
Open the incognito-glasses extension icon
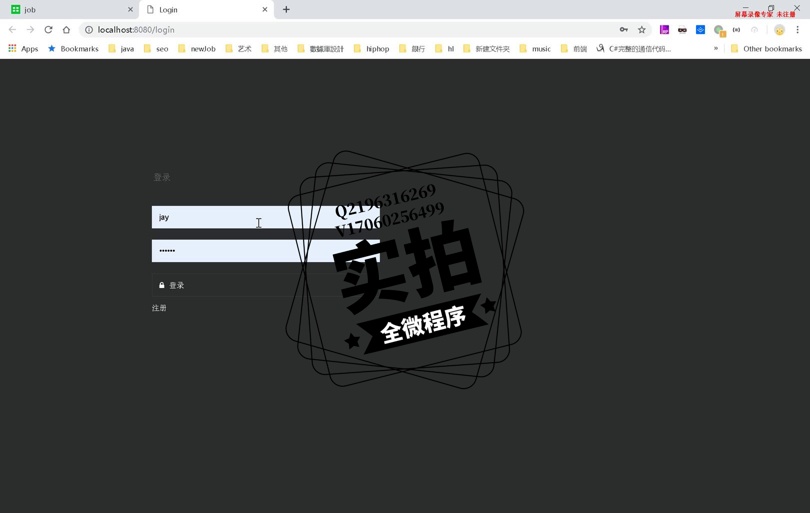pos(682,30)
